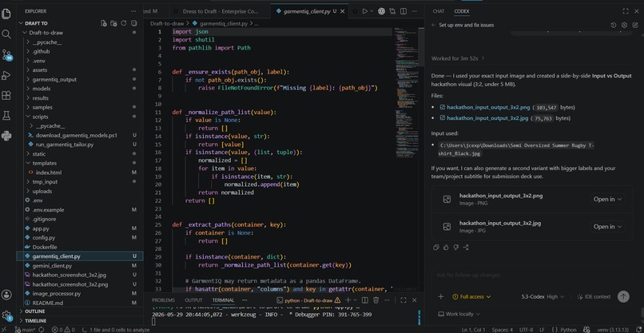The height and width of the screenshot is (333, 644).
Task: Open the Accounts menu icon
Action: click(x=6, y=295)
